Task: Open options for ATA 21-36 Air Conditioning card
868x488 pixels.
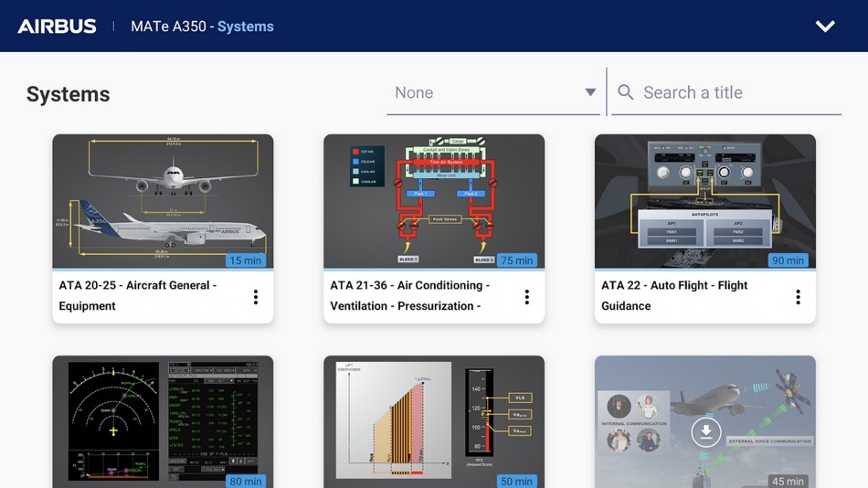Action: coord(527,297)
